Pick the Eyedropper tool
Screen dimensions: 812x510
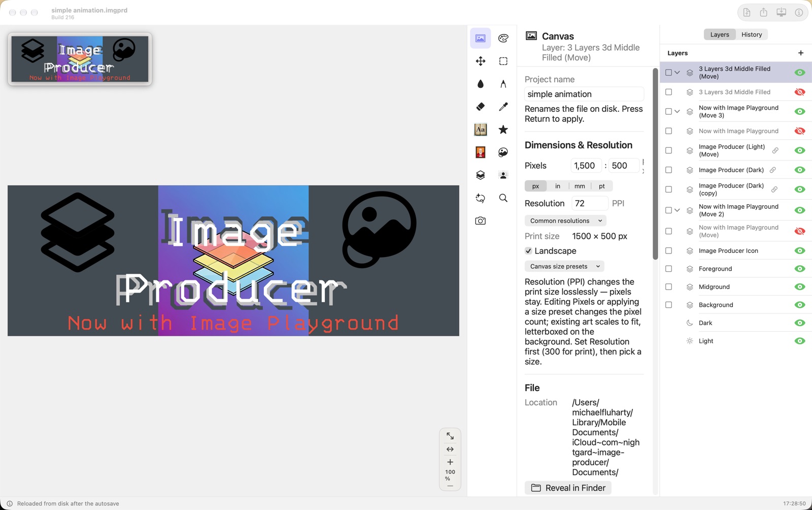(503, 107)
